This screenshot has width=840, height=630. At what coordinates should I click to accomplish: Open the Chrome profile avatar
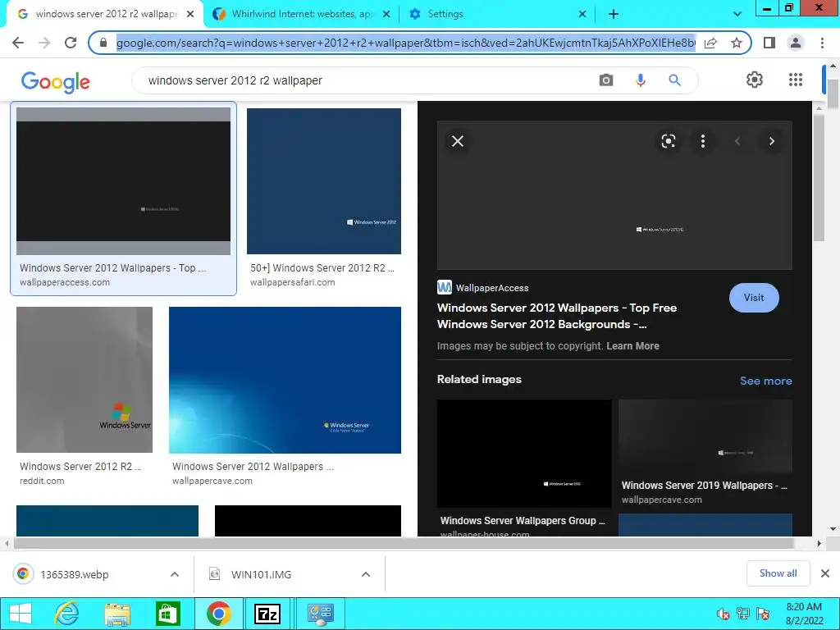point(796,43)
